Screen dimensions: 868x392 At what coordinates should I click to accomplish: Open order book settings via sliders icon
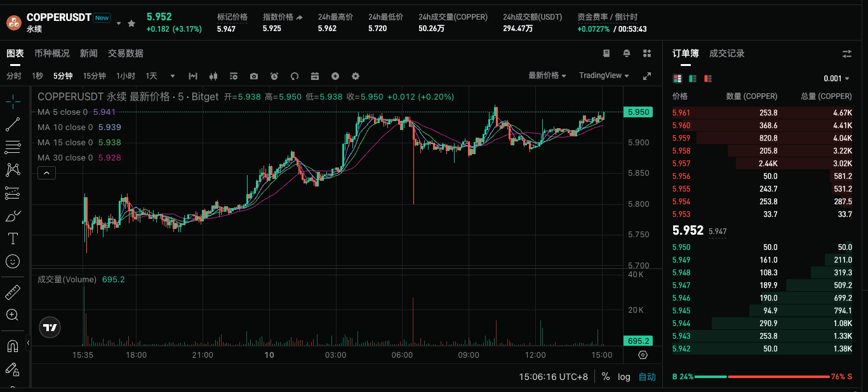coord(847,53)
